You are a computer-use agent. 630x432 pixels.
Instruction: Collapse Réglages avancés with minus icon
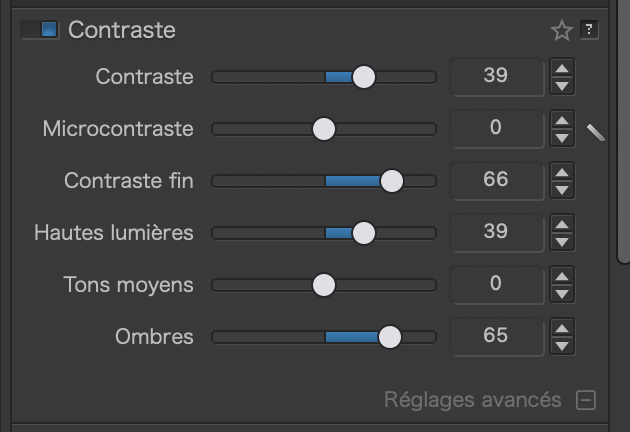tap(586, 400)
